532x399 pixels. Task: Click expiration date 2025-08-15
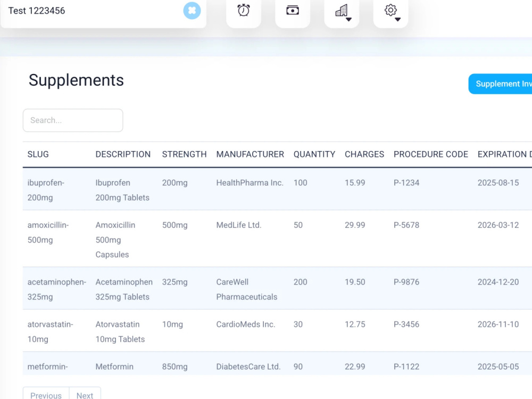(498, 183)
